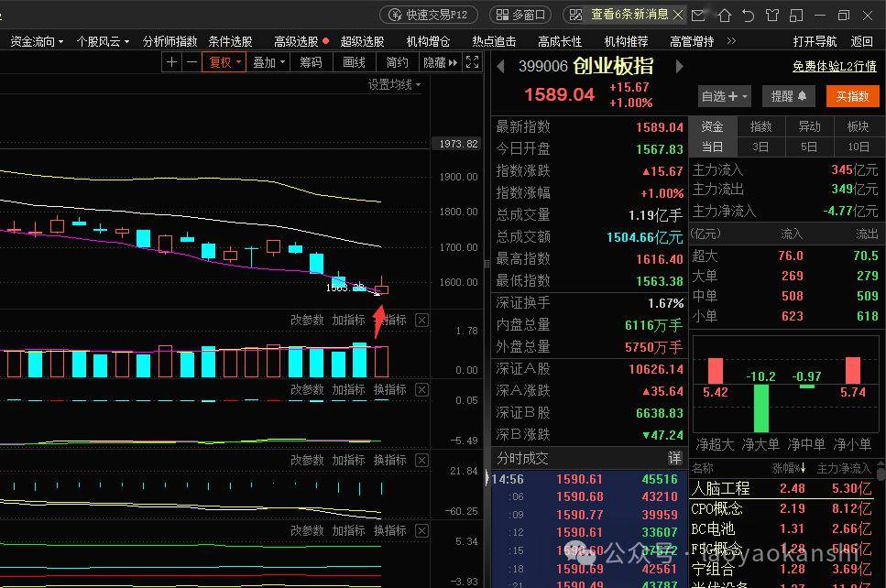Switch fund flow period to 3日
The height and width of the screenshot is (588, 886).
tap(760, 147)
